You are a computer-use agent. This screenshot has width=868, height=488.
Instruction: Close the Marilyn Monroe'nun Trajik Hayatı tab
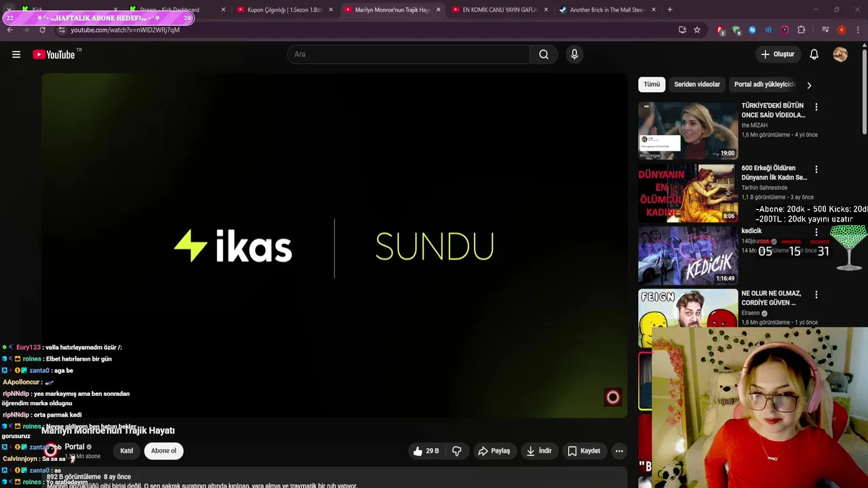pos(438,9)
